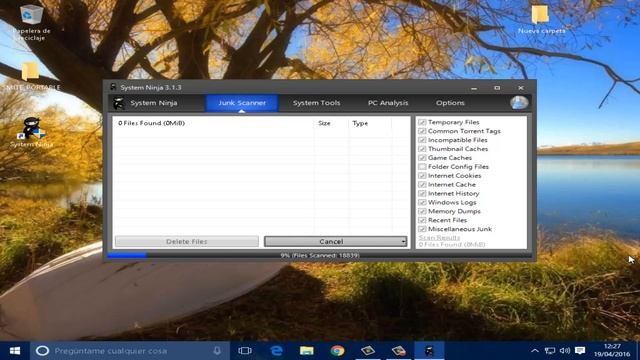This screenshot has width=640, height=360.
Task: Show hidden system tray icons
Action: [535, 351]
